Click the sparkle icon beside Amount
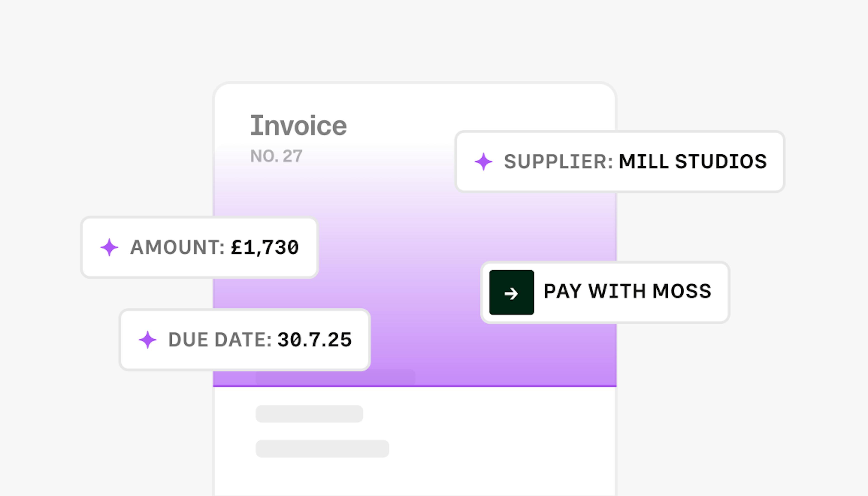 109,247
